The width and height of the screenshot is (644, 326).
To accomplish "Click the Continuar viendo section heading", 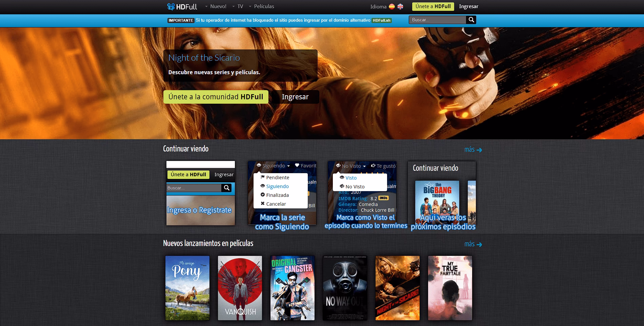I will tap(186, 149).
